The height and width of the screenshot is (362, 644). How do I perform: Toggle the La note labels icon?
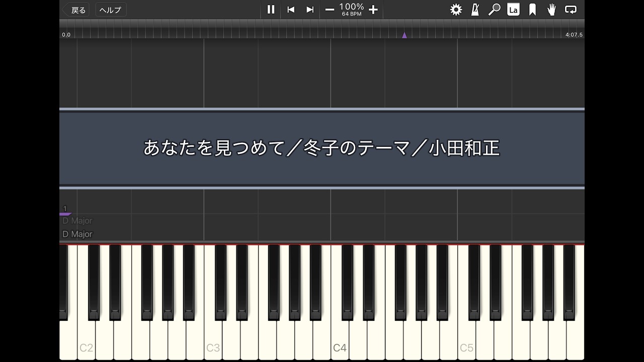coord(513,10)
